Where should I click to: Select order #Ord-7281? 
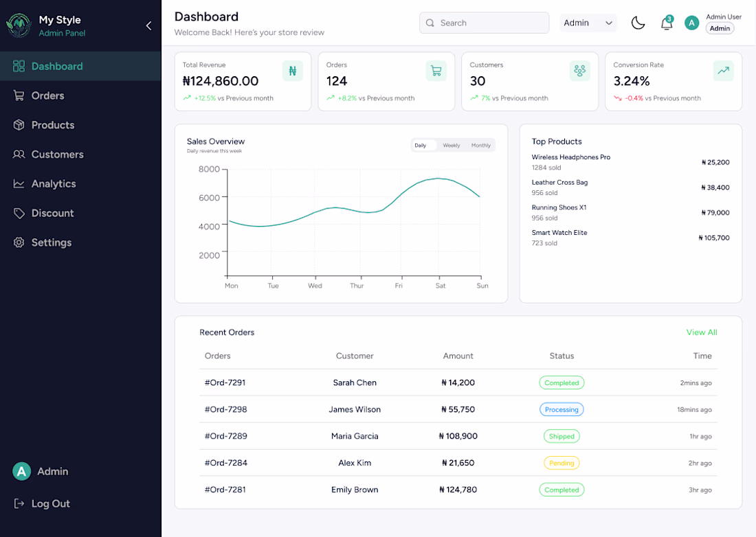click(225, 490)
